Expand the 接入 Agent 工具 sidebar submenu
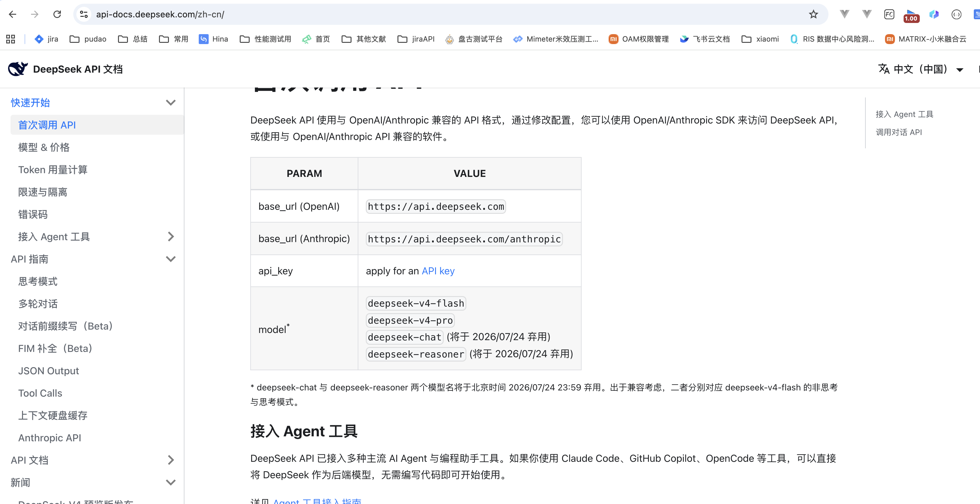980x504 pixels. tap(171, 236)
